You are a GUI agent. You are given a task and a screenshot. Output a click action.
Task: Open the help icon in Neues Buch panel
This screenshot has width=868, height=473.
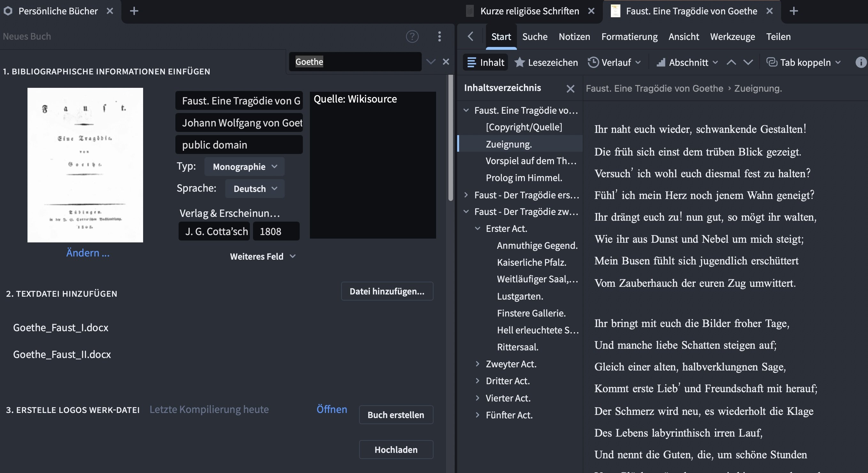click(412, 36)
